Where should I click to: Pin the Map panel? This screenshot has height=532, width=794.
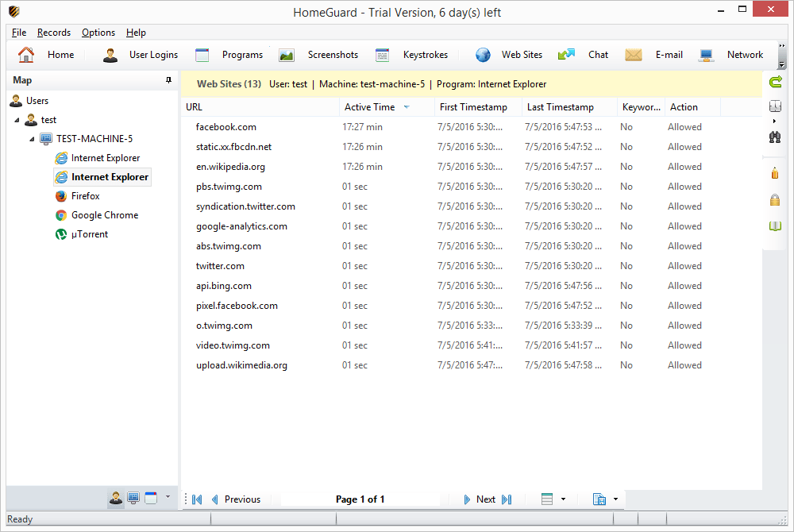pyautogui.click(x=168, y=80)
